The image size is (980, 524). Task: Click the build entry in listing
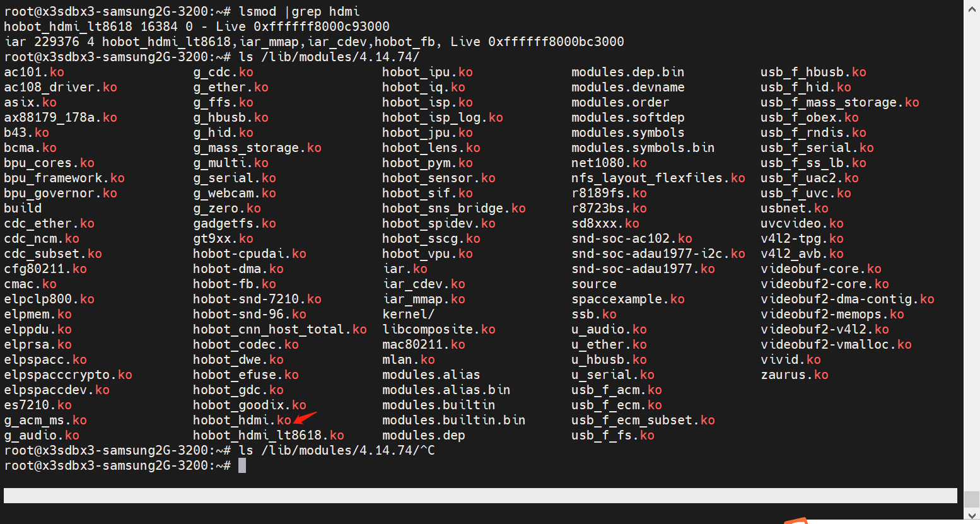pyautogui.click(x=23, y=209)
